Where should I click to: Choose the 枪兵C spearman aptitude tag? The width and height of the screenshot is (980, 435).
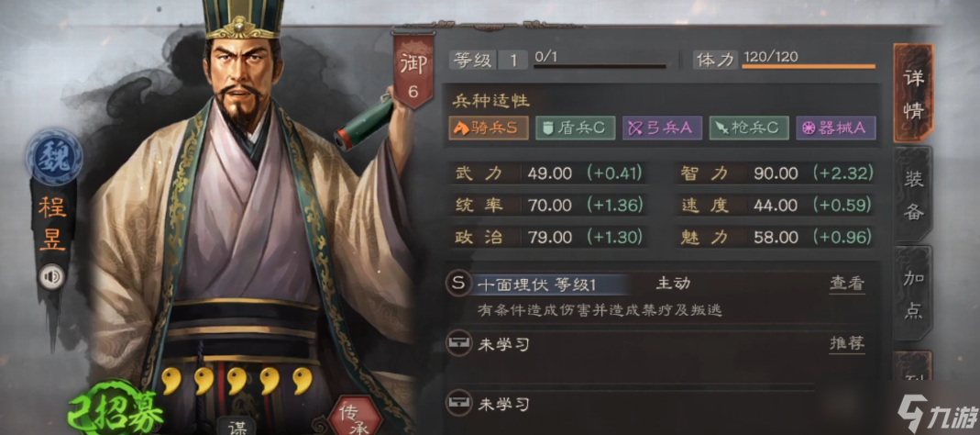[x=749, y=128]
